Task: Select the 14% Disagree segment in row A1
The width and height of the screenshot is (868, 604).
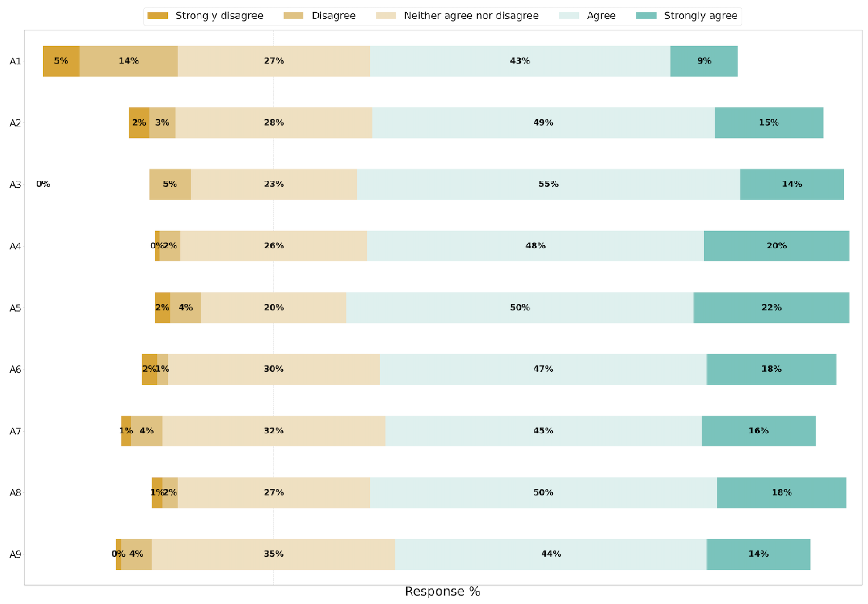Action: coord(129,61)
